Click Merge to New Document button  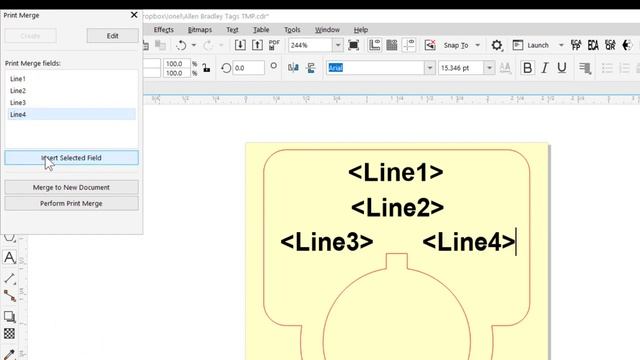[x=71, y=187]
